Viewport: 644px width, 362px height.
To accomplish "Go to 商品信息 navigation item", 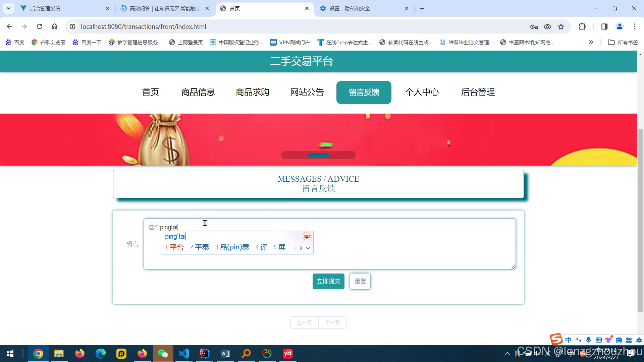I will coord(198,92).
